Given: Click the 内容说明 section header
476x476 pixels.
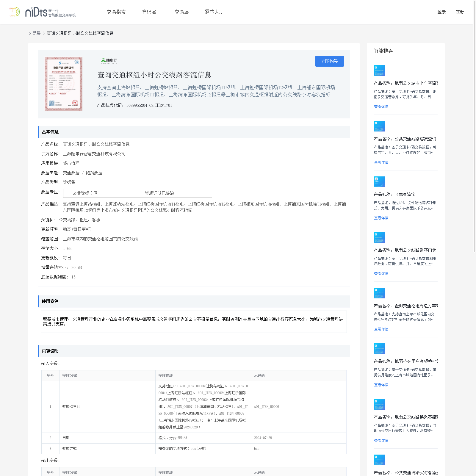Looking at the screenshot, I should coord(194,351).
